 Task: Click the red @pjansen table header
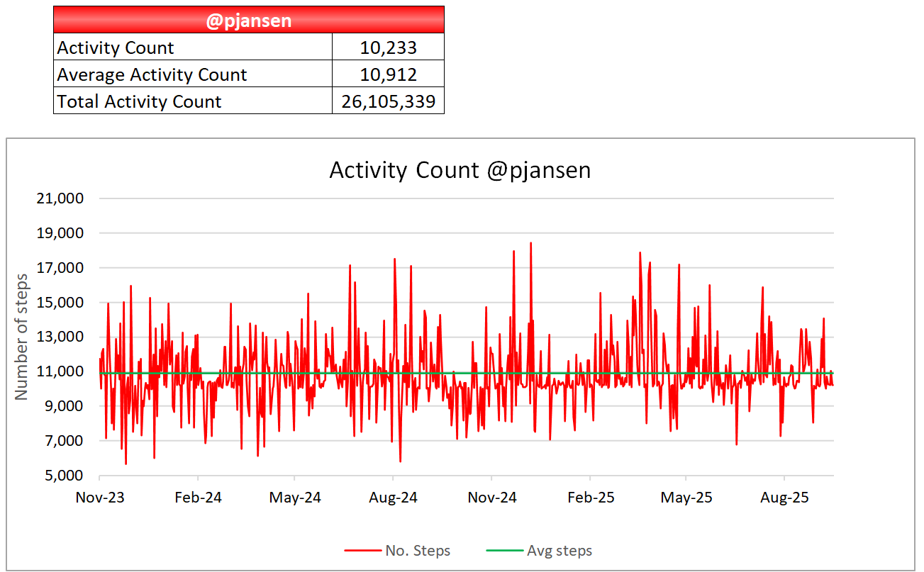pyautogui.click(x=248, y=20)
